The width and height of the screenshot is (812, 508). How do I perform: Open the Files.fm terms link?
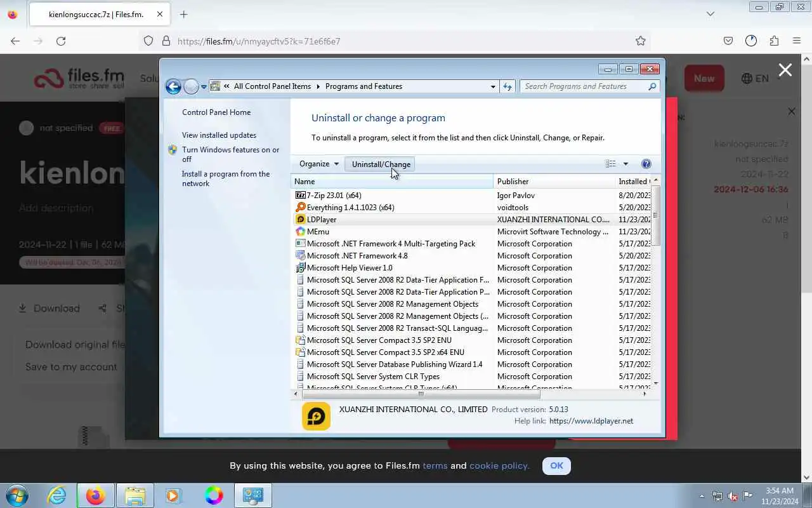click(435, 465)
